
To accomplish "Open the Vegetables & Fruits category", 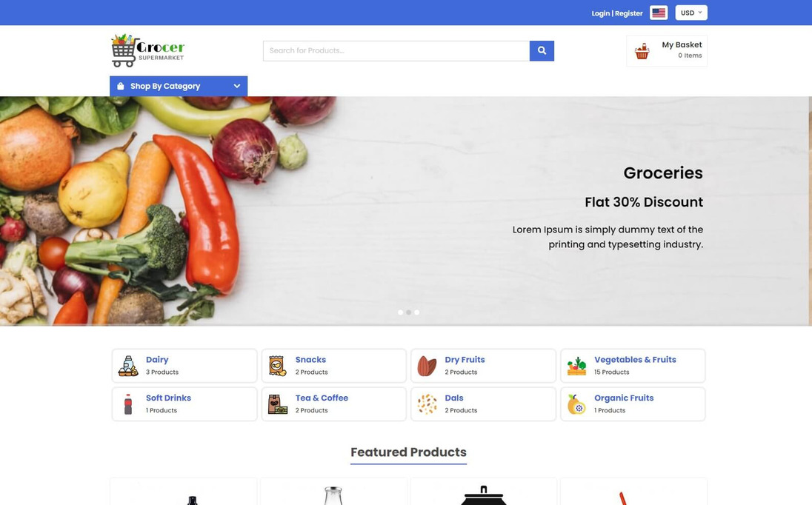I will tap(633, 366).
